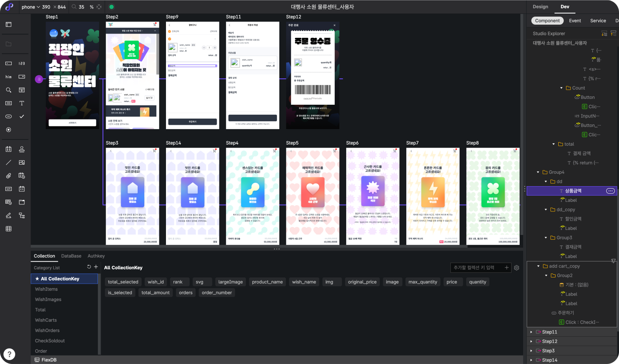619x364 pixels.
Task: Switch to the Design tab
Action: click(x=540, y=7)
